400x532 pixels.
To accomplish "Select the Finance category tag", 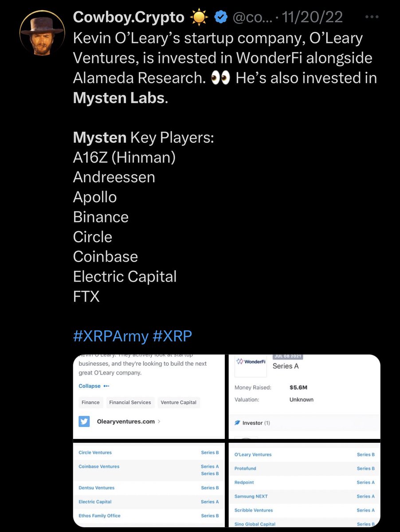I will point(90,403).
